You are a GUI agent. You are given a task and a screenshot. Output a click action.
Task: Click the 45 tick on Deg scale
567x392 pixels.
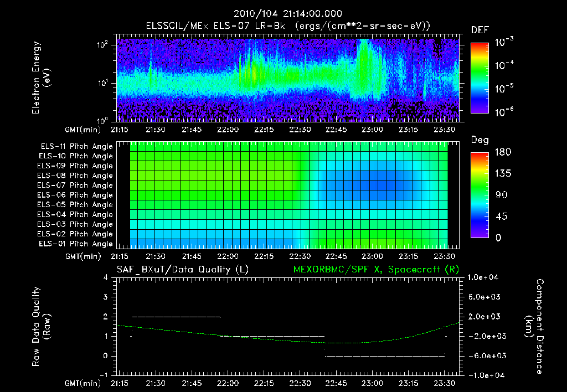501,216
